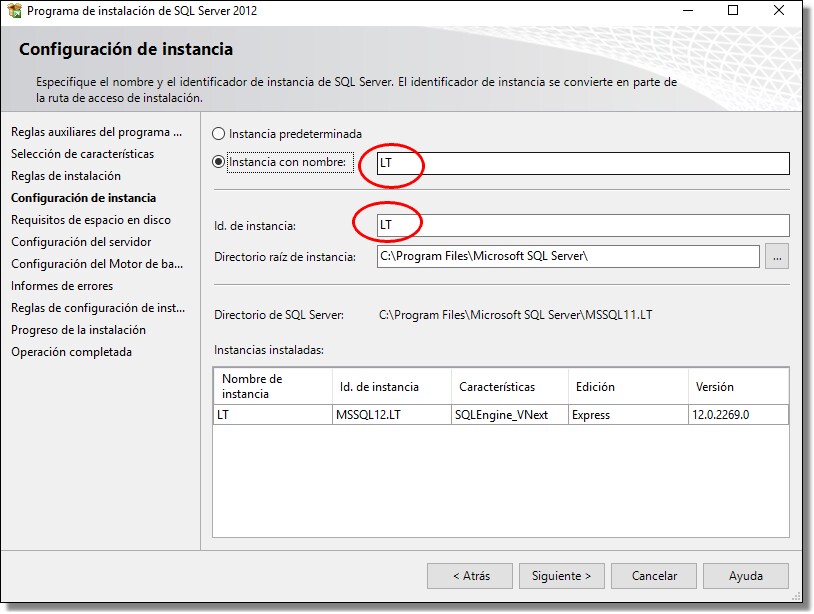
Task: Click the Express edition cell
Action: [629, 415]
